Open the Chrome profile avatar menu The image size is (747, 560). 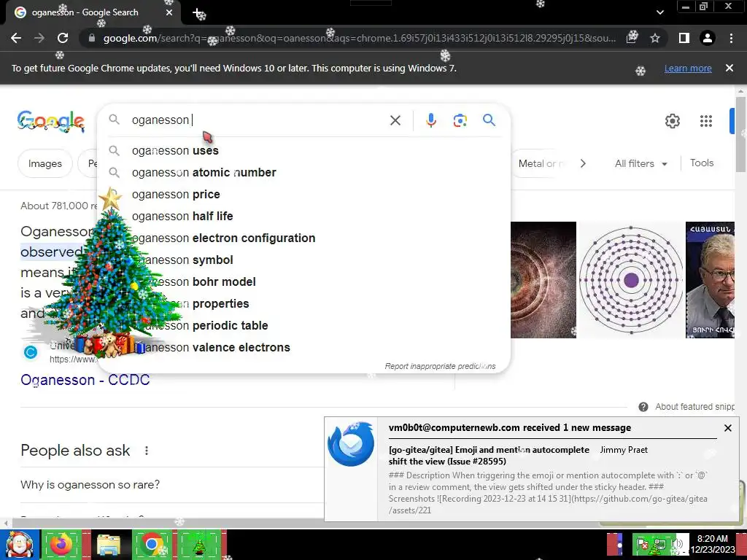click(x=708, y=38)
